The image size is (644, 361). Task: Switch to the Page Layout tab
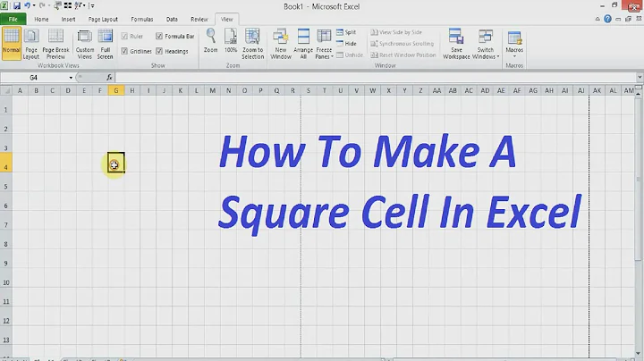pyautogui.click(x=103, y=19)
